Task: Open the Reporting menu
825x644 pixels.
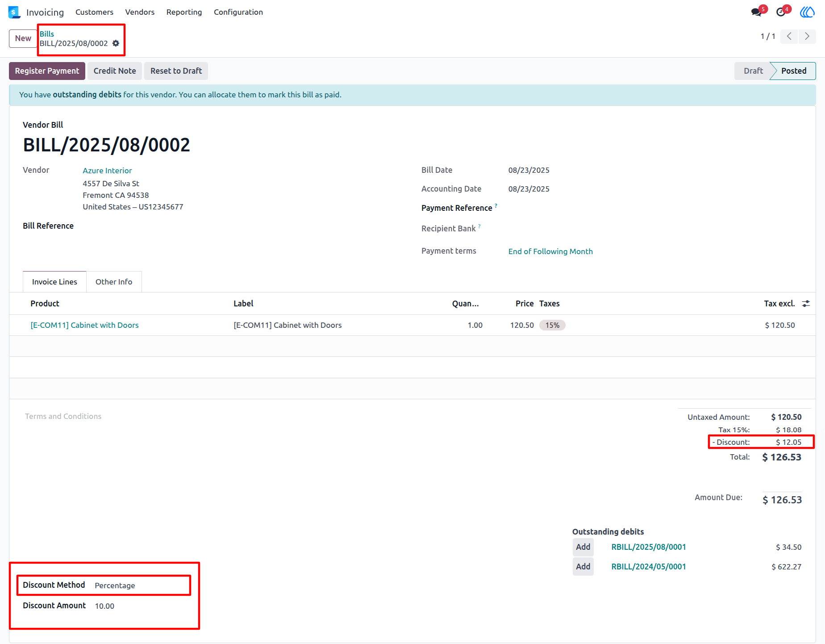Action: (184, 12)
